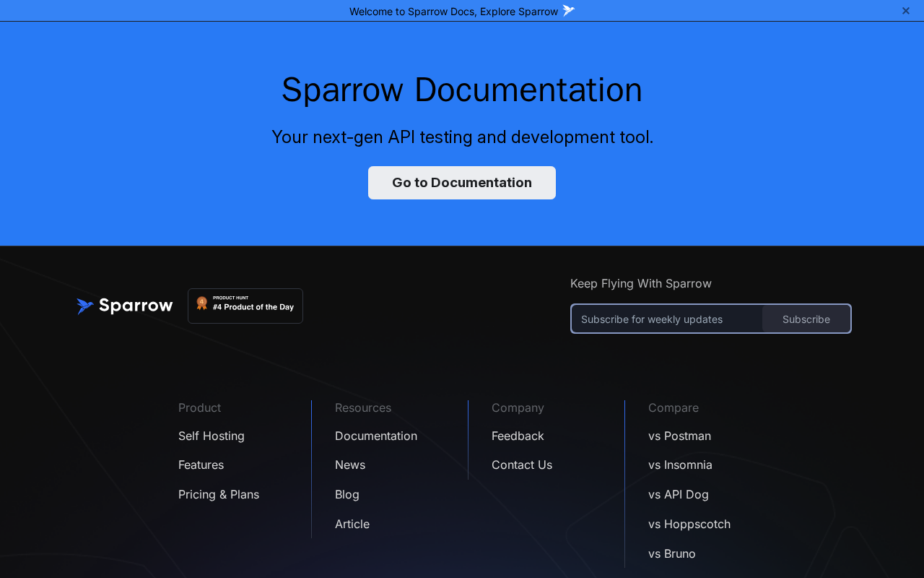Open Article footer link
The width and height of the screenshot is (924, 578).
[x=352, y=524]
